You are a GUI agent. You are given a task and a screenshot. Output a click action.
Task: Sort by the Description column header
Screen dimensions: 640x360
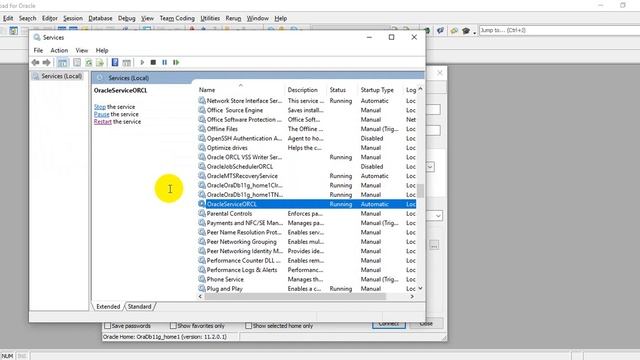coord(306,90)
